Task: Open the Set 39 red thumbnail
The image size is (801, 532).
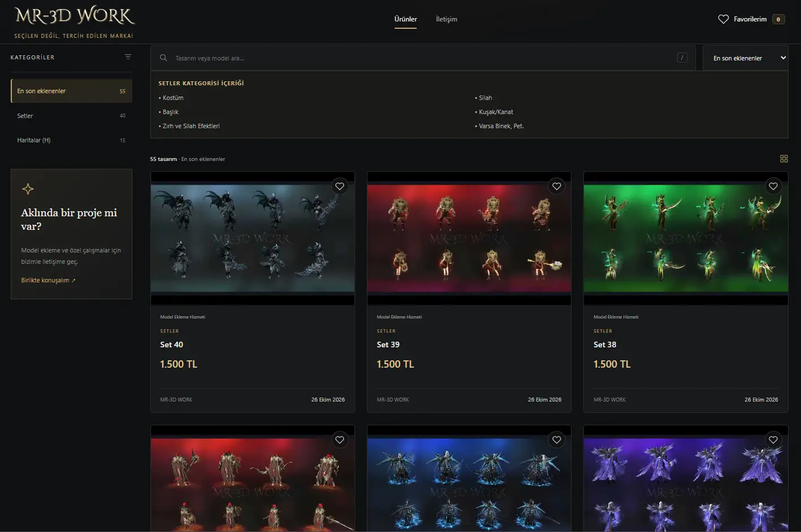Action: tap(469, 238)
